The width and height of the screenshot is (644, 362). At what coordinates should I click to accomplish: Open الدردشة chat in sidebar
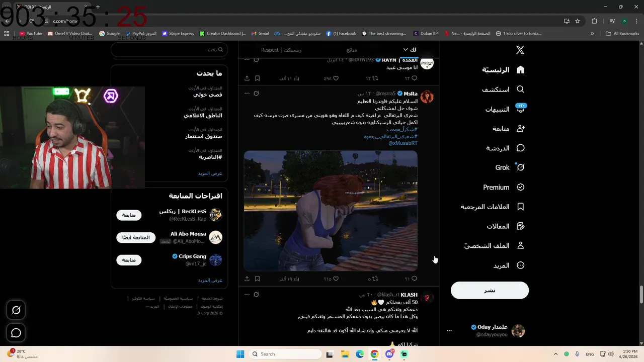505,148
